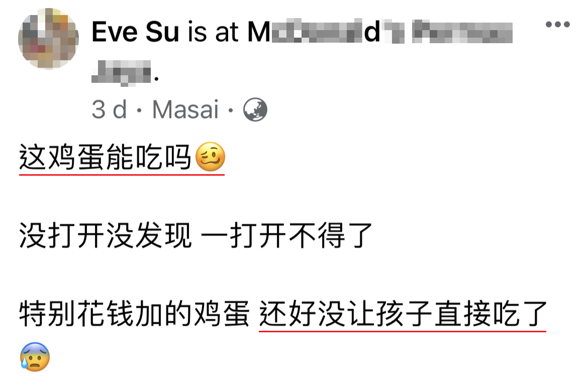
Task: Click the line '没打开没发现 一打开不得了'
Action: tap(196, 235)
